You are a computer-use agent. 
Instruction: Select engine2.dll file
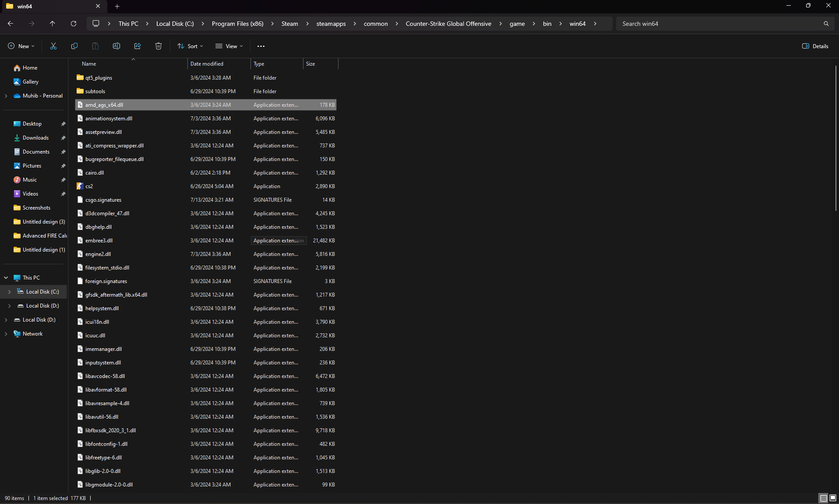[x=206, y=254]
